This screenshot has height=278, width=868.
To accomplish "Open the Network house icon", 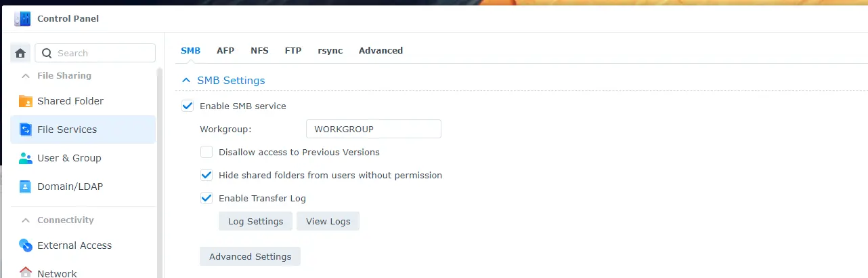I will 26,273.
